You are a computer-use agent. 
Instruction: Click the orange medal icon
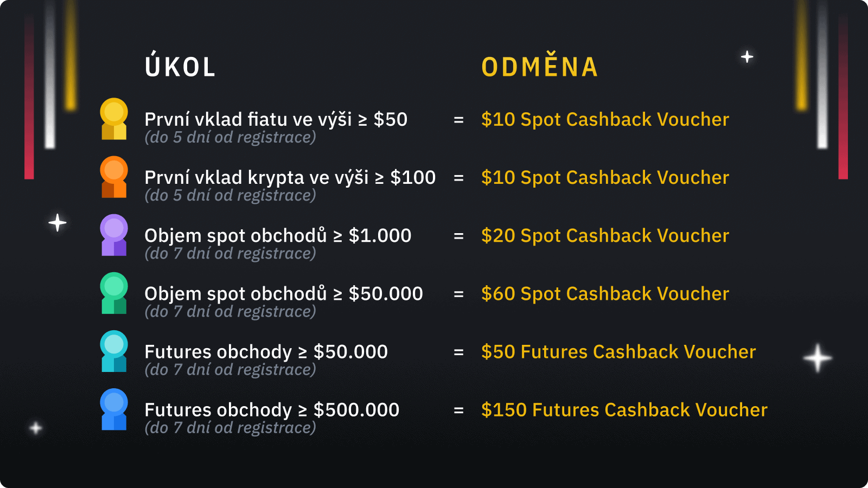point(114,177)
